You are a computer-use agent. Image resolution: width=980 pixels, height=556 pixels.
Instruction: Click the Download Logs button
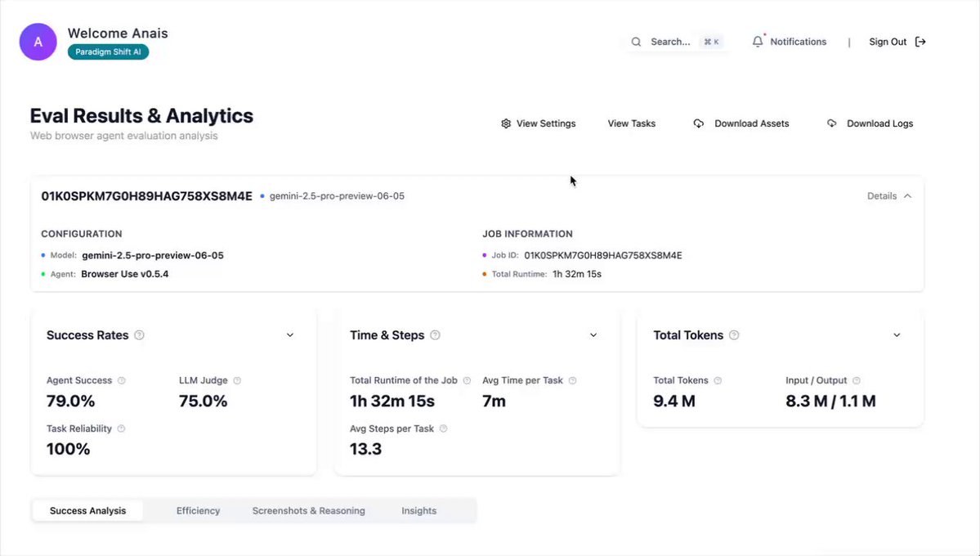coord(870,123)
